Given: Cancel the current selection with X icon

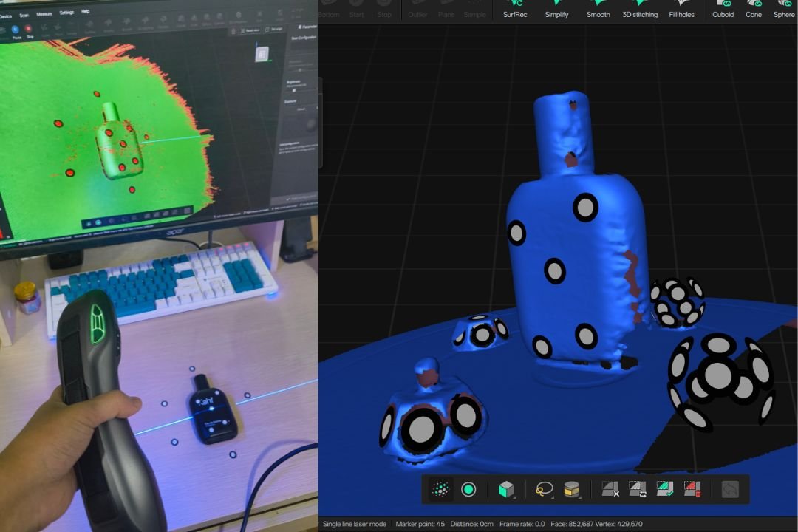Looking at the screenshot, I should pos(610,489).
